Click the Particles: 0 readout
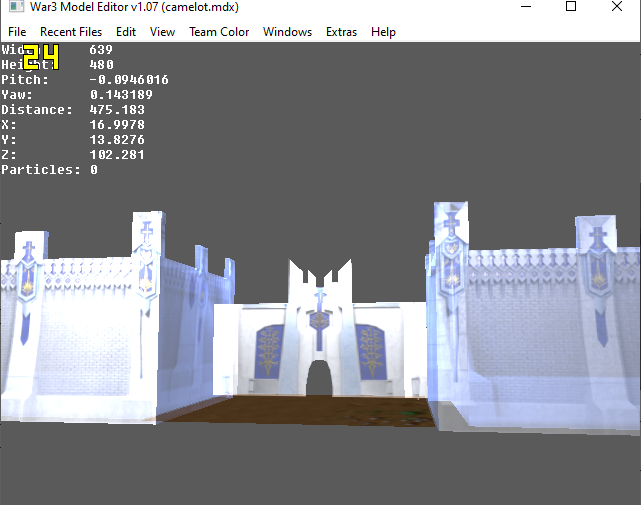 (49, 170)
